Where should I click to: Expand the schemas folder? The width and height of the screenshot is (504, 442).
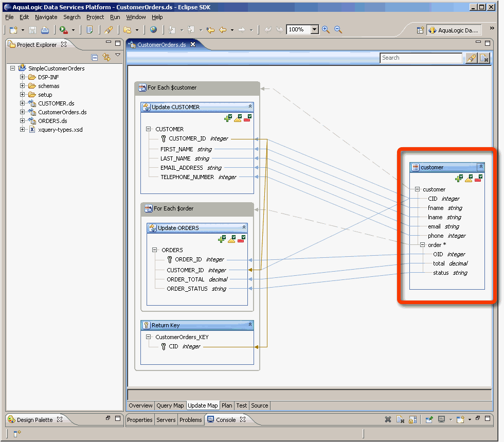pos(22,85)
